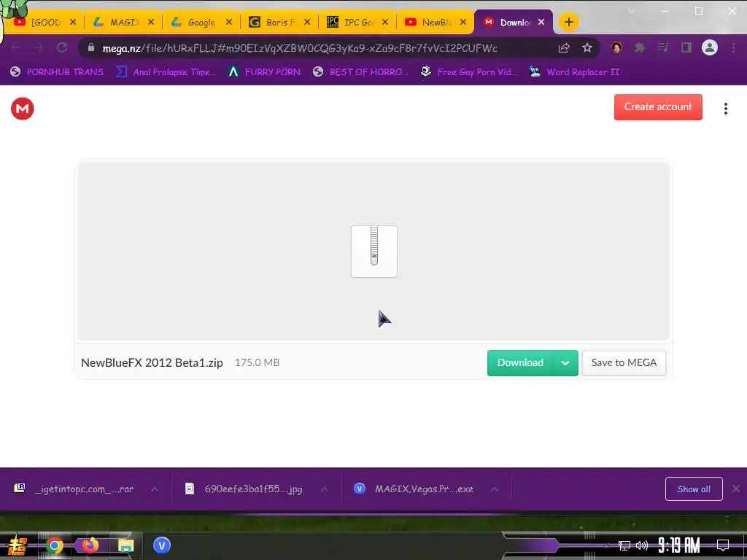Viewport: 747px width, 560px height.
Task: Open File Explorer from the taskbar
Action: pos(125,545)
